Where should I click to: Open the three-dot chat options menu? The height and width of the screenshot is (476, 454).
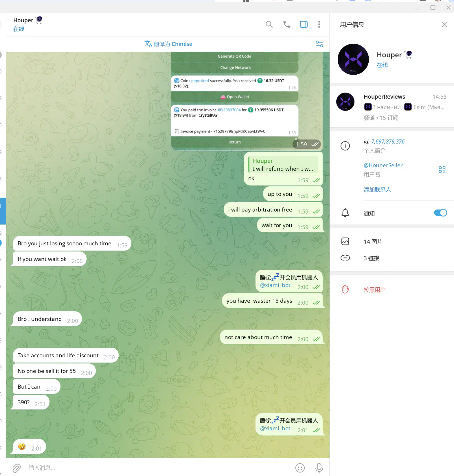pos(319,25)
